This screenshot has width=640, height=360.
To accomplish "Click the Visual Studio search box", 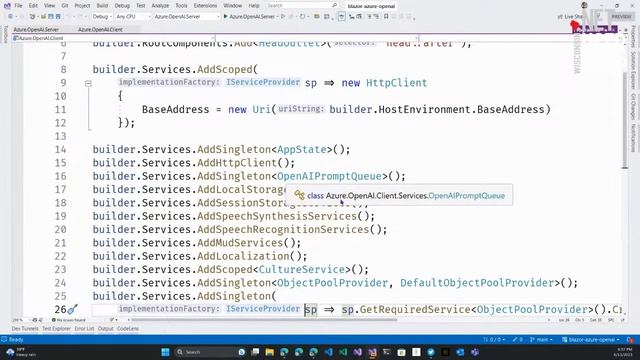I will tap(302, 6).
